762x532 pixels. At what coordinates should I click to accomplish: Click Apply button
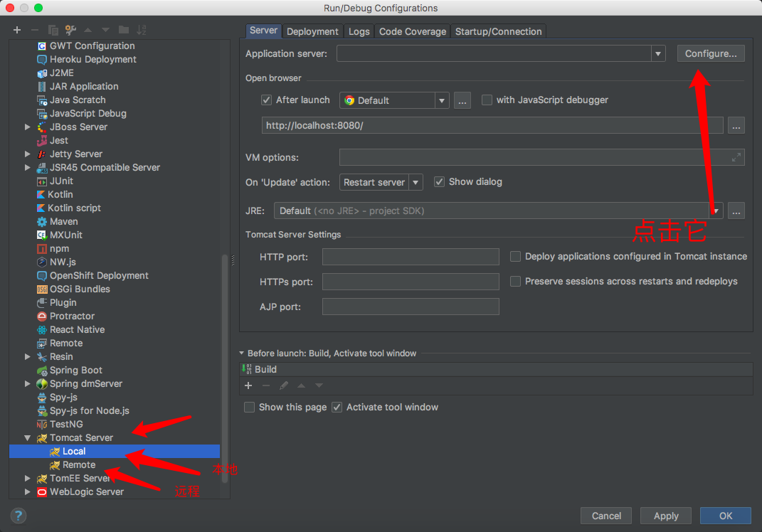click(x=666, y=516)
